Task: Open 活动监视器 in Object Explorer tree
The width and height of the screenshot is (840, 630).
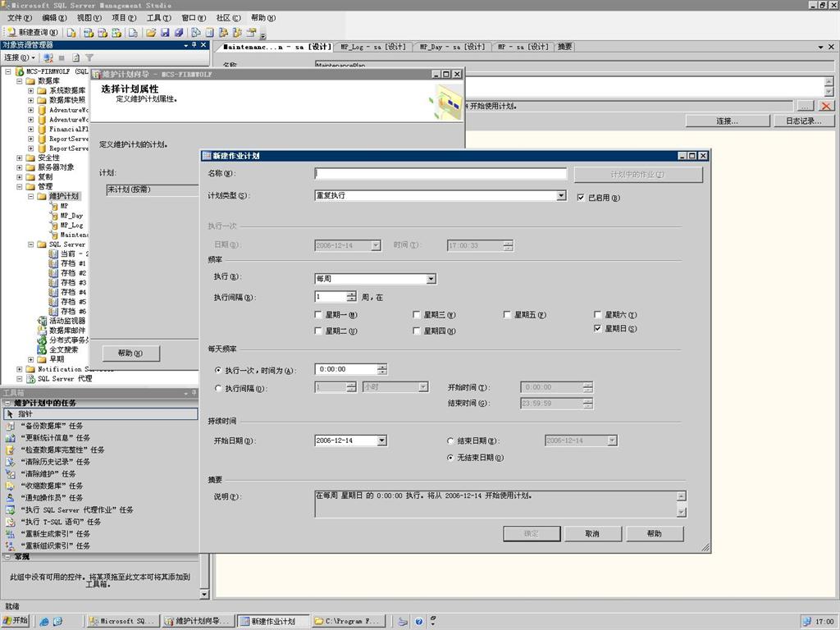Action: point(66,321)
